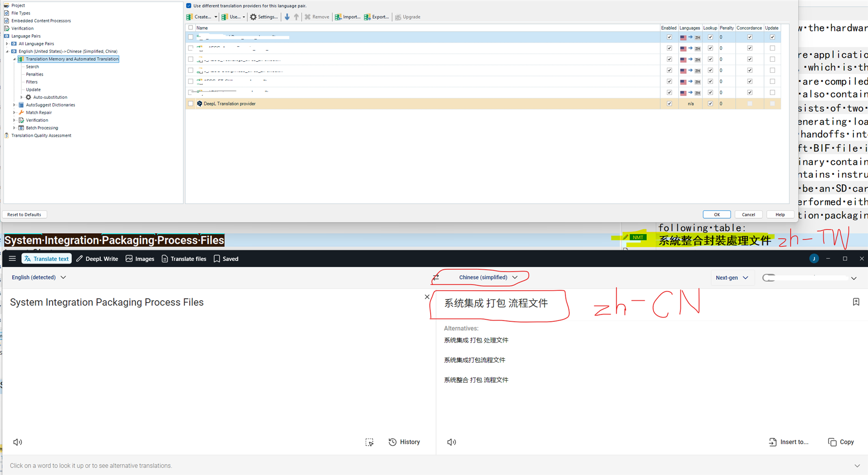868x475 pixels.
Task: Switch to the Images tab
Action: point(140,259)
